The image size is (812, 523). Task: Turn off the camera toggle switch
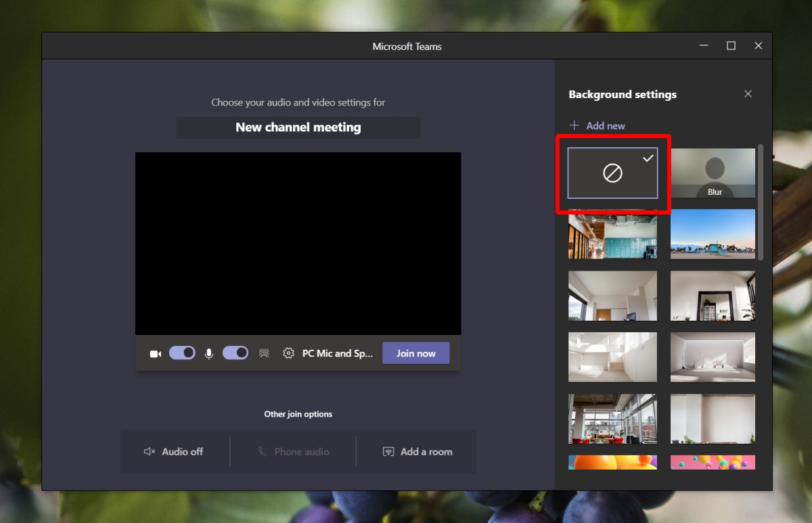(182, 353)
